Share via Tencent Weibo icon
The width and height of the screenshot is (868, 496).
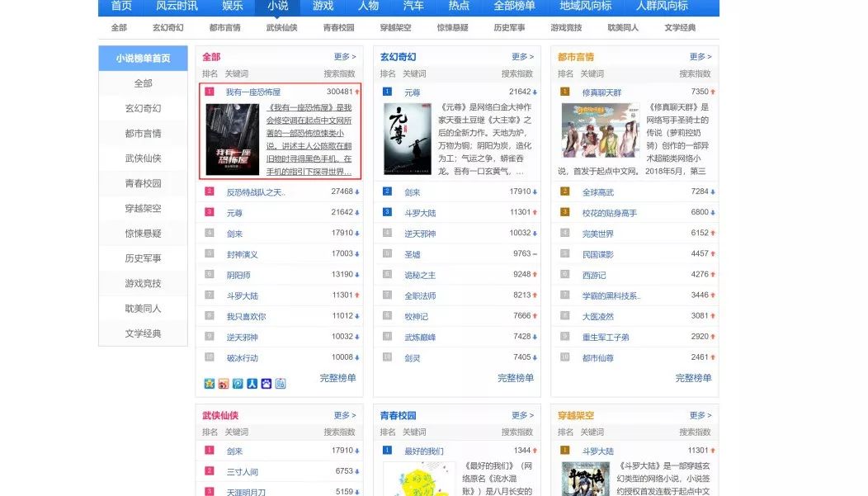pyautogui.click(x=238, y=383)
